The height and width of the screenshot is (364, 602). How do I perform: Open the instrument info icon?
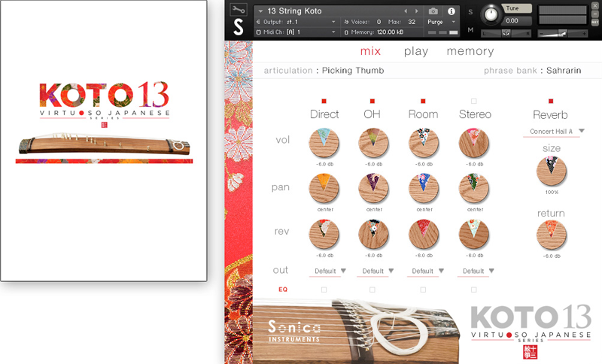click(x=451, y=11)
